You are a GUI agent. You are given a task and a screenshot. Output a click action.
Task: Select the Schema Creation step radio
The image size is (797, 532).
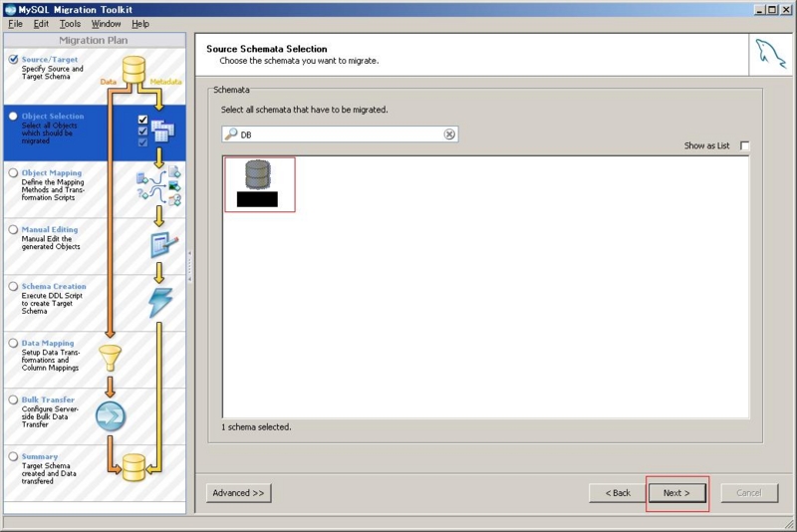click(13, 287)
